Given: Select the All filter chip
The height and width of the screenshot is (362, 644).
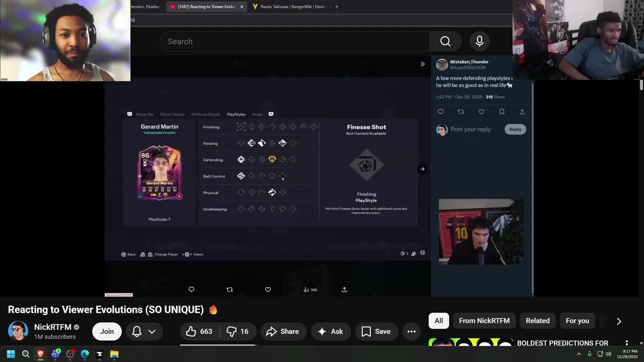Looking at the screenshot, I should 439,321.
